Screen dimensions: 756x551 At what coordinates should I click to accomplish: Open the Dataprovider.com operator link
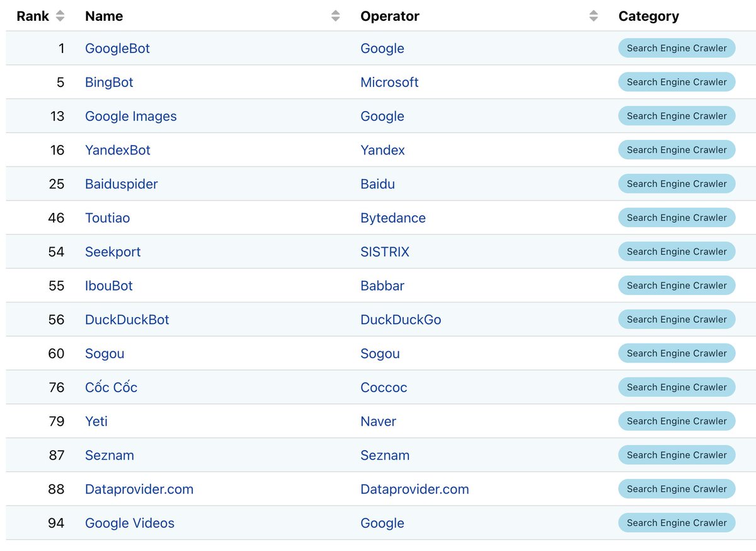[x=415, y=490]
